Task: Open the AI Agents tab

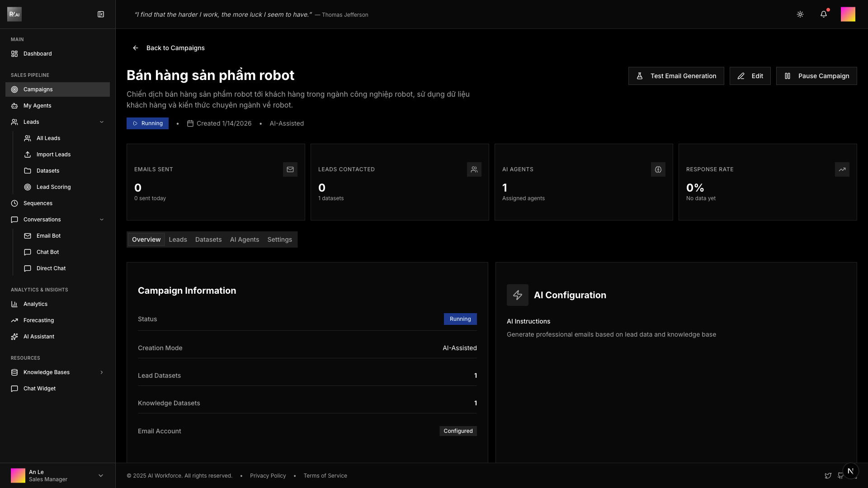Action: tap(245, 239)
